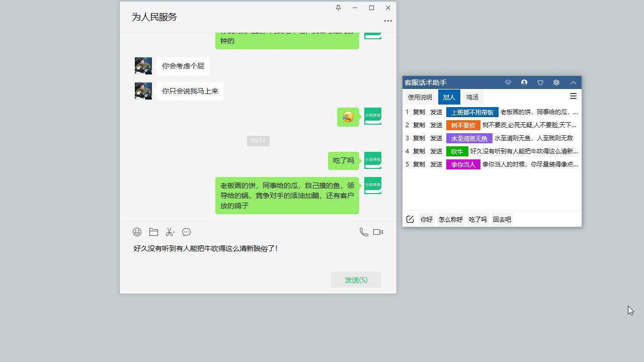The image size is (644, 362).
Task: Open the send file folder icon
Action: tap(153, 232)
